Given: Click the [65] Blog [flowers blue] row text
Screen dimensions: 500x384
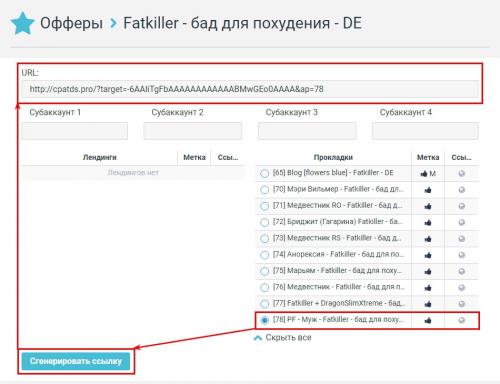Looking at the screenshot, I should (333, 173).
